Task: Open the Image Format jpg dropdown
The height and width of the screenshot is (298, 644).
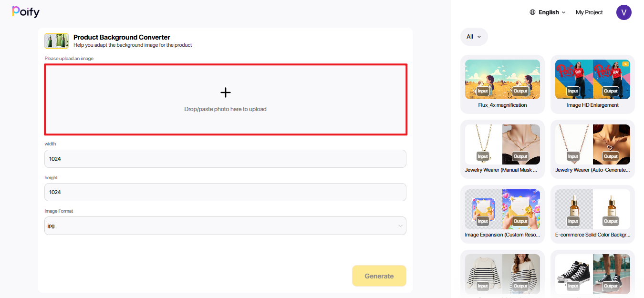Action: click(x=225, y=226)
